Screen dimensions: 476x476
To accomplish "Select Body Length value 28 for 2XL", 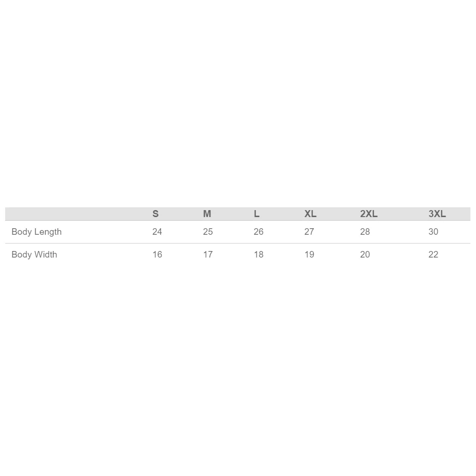I will (365, 232).
